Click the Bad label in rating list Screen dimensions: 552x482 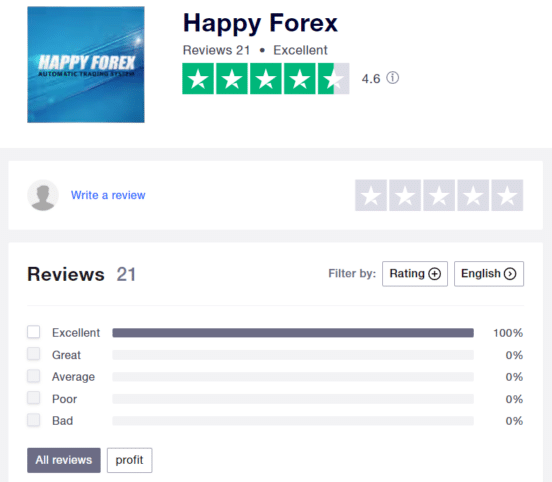[x=62, y=421]
